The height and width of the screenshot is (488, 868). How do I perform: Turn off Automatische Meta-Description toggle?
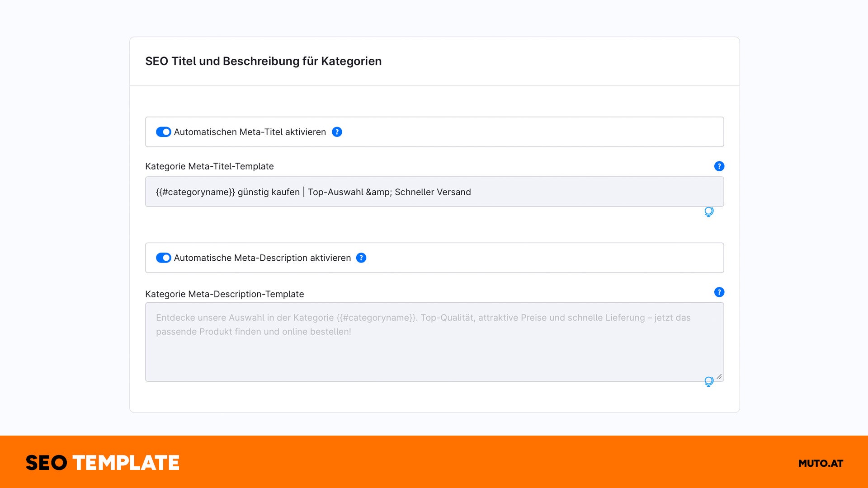(163, 258)
